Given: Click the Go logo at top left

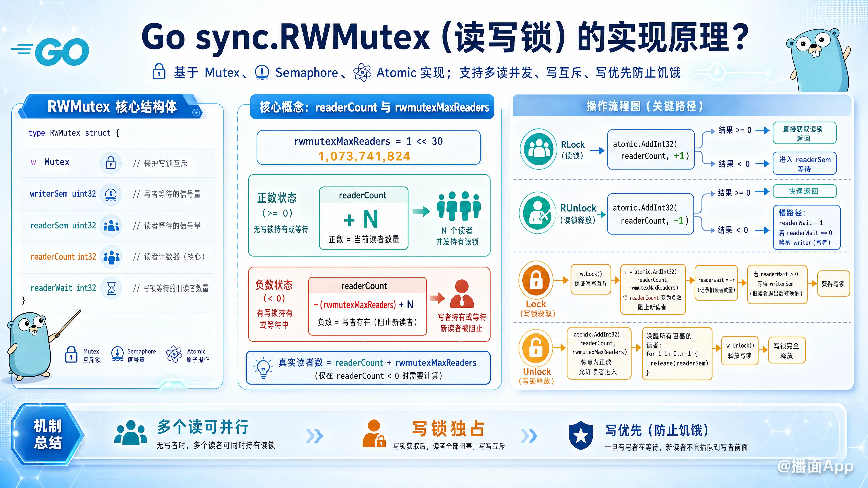Looking at the screenshot, I should point(50,52).
